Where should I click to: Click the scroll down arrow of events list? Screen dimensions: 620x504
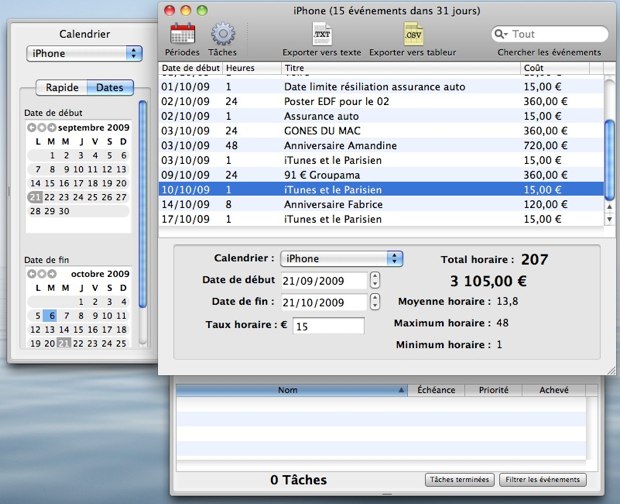tap(610, 219)
